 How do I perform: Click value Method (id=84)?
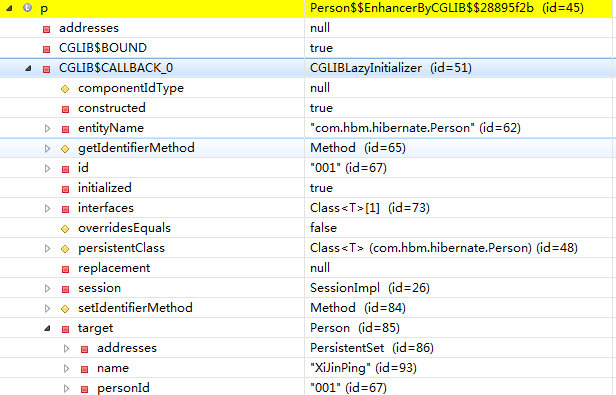point(358,308)
